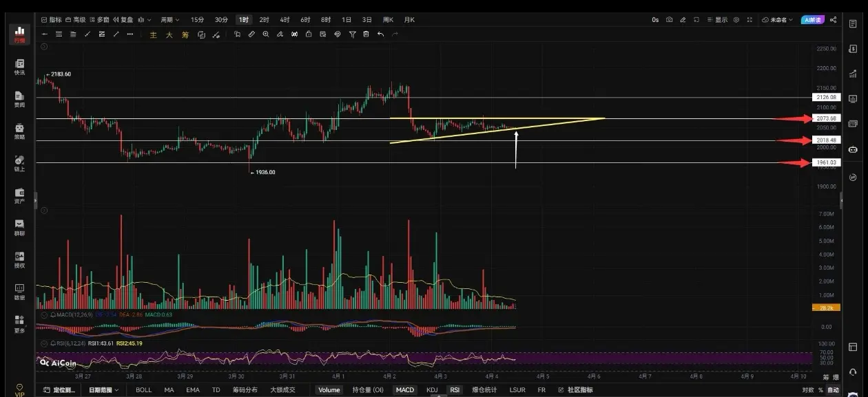This screenshot has height=397, width=868.
Task: Click the 2073.68 price level label
Action: pos(827,118)
